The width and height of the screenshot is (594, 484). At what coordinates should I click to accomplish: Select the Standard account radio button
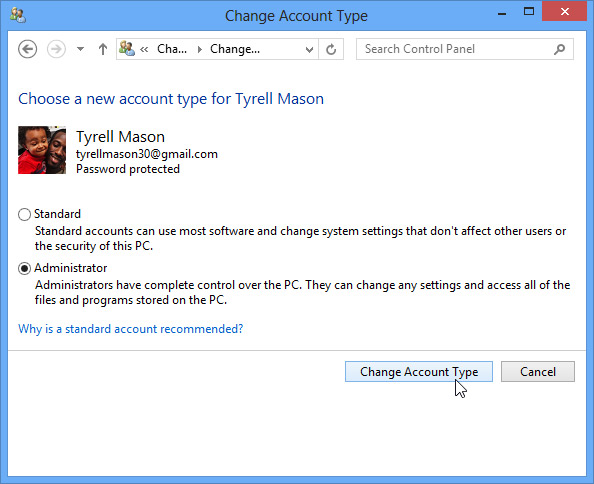click(24, 214)
